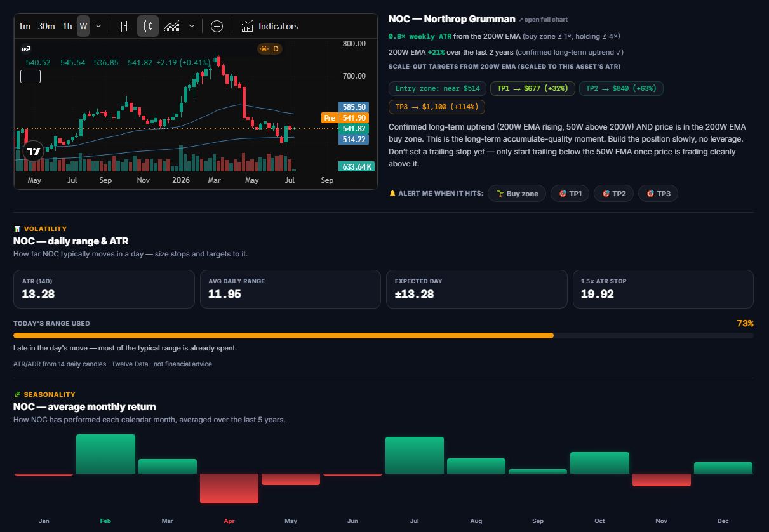Image resolution: width=769 pixels, height=532 pixels.
Task: Set alert for TP3 target
Action: tap(658, 194)
